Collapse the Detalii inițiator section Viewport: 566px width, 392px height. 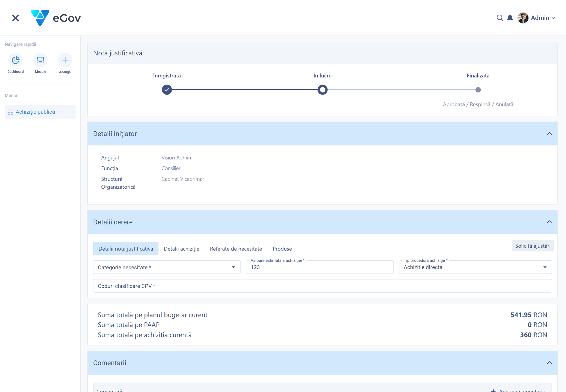(549, 134)
